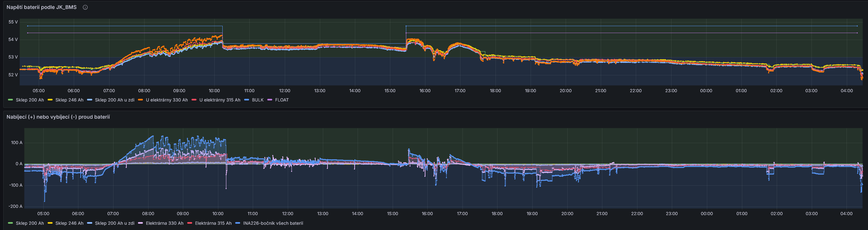Click light-blue Sklep 200 Ah u zdi swatch, voltage legend
This screenshot has width=868, height=230.
click(89, 100)
